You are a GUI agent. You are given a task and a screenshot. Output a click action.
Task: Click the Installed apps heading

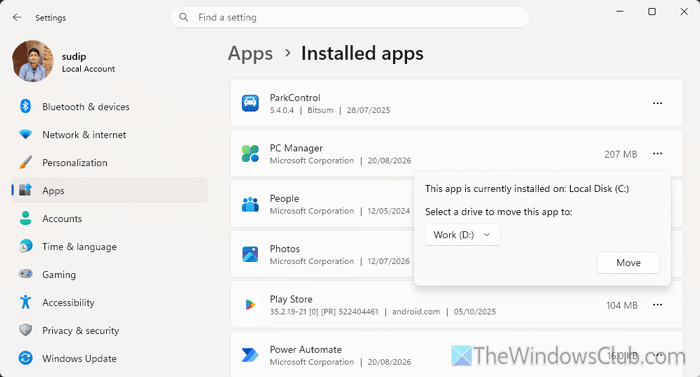(362, 53)
